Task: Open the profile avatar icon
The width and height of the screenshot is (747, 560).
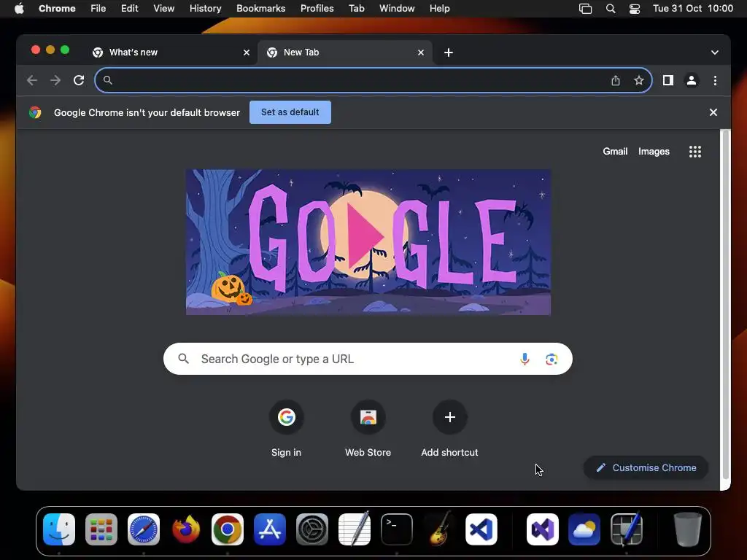Action: tap(692, 80)
